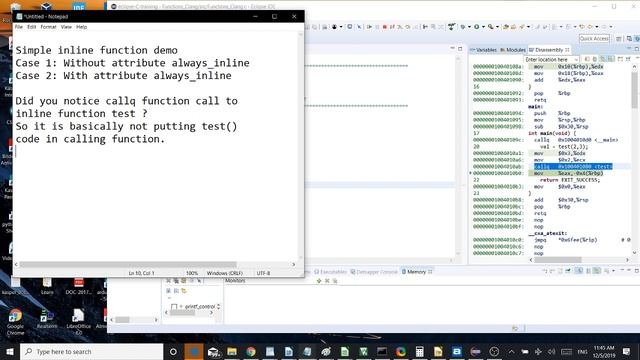Open the External Tools dropdown arrow
This screenshot has width=640, height=360.
point(497,27)
